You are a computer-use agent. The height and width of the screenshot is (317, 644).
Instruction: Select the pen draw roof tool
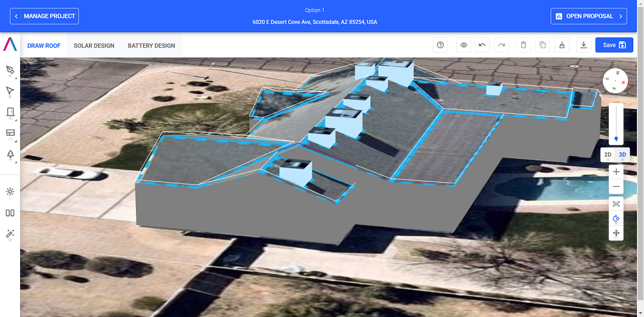[x=10, y=70]
